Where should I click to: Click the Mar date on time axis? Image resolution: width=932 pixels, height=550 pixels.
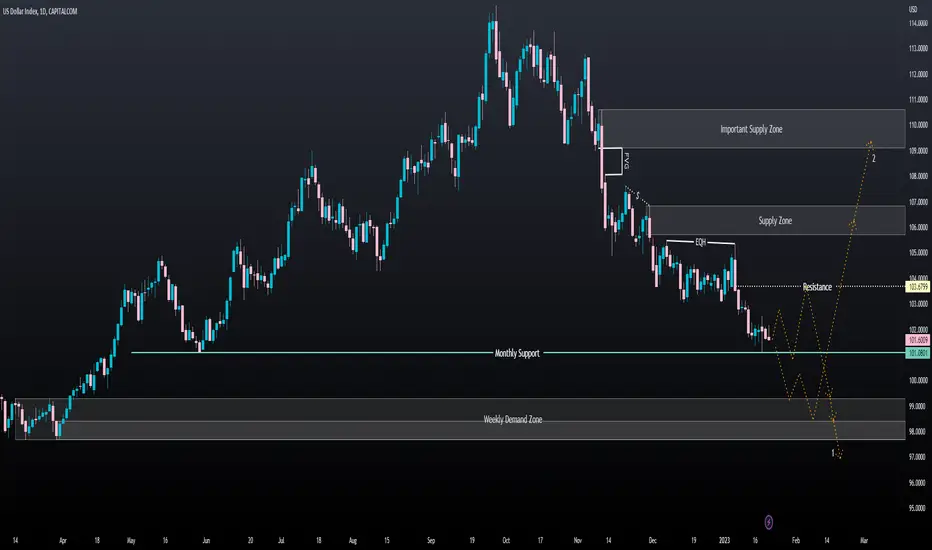pos(864,540)
